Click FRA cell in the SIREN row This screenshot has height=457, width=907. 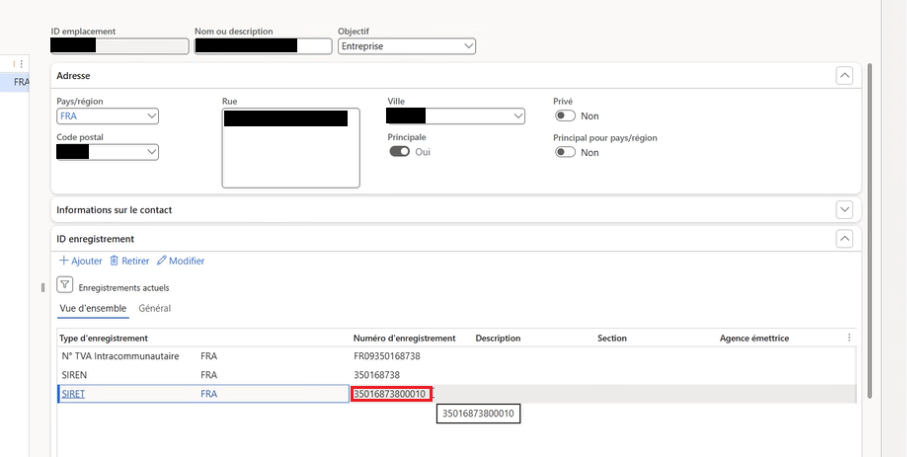tap(209, 375)
